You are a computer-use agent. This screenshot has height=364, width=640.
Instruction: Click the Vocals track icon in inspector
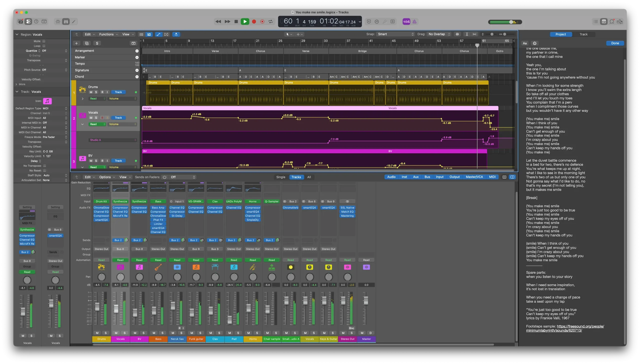click(x=47, y=101)
